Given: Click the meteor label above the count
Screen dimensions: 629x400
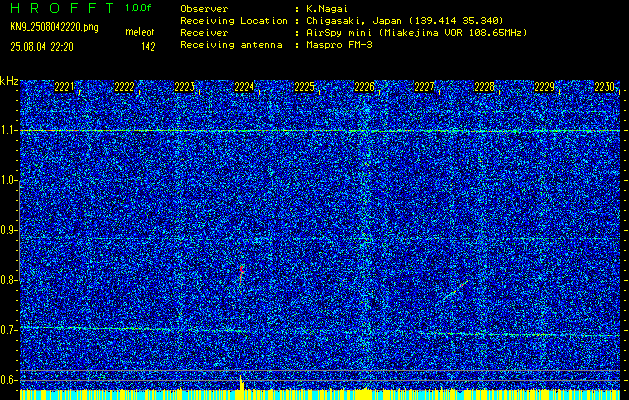Looking at the screenshot, I should (140, 32).
